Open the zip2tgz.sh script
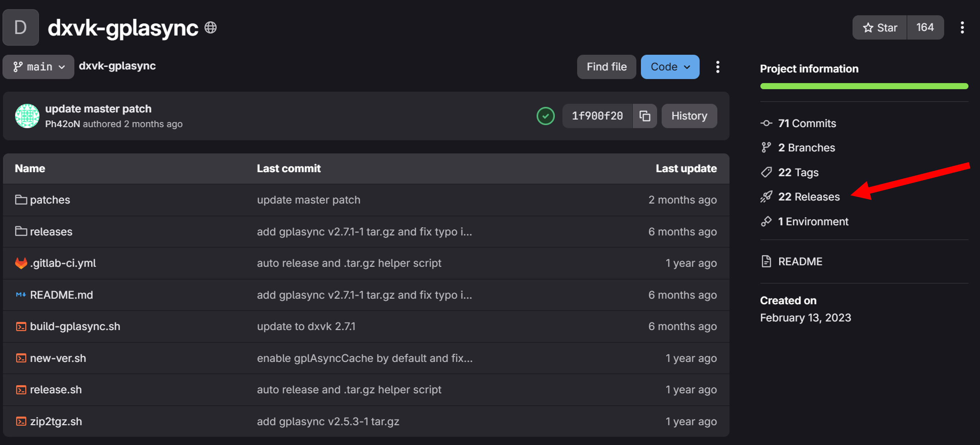980x445 pixels. [56, 422]
